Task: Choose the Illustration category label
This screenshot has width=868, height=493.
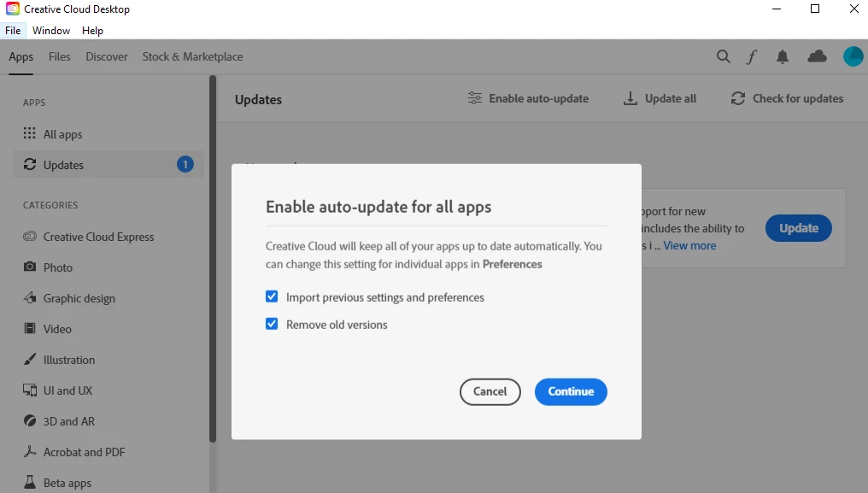Action: [x=68, y=360]
